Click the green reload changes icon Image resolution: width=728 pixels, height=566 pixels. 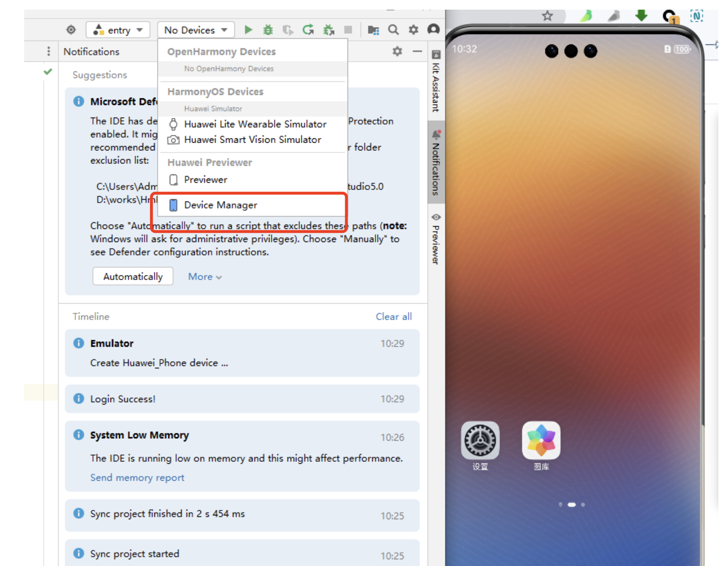click(308, 30)
